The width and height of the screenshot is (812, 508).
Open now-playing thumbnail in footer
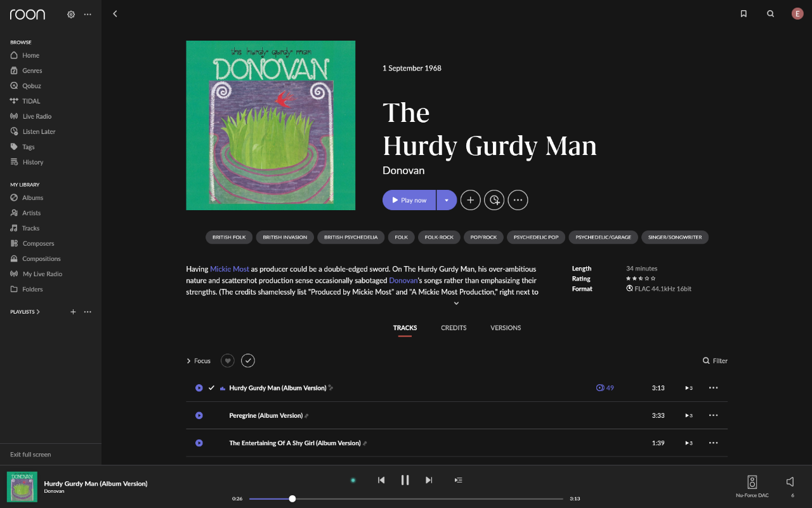click(22, 486)
